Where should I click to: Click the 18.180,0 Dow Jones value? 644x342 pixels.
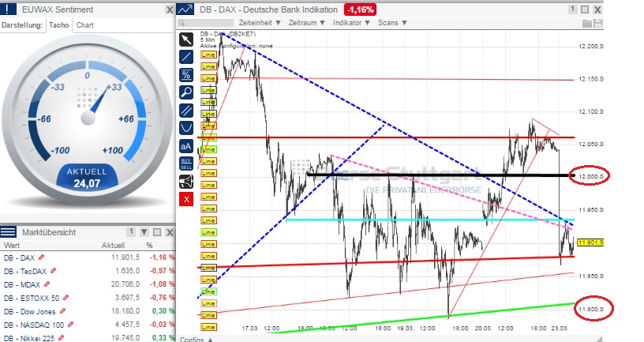coord(125,311)
